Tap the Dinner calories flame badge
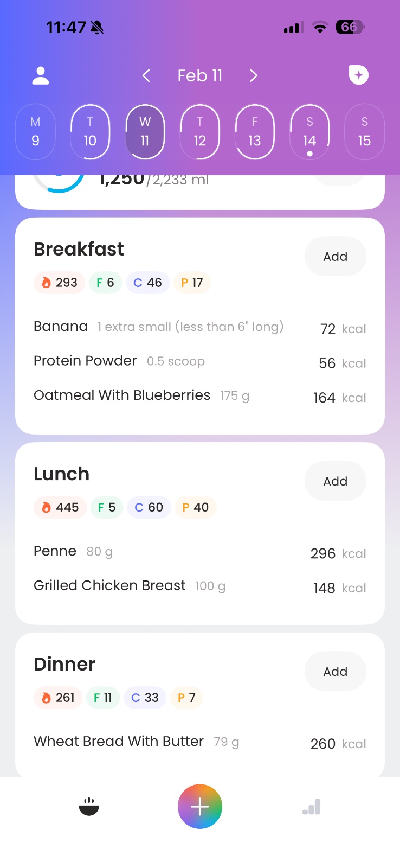400x868 pixels. pos(59,698)
